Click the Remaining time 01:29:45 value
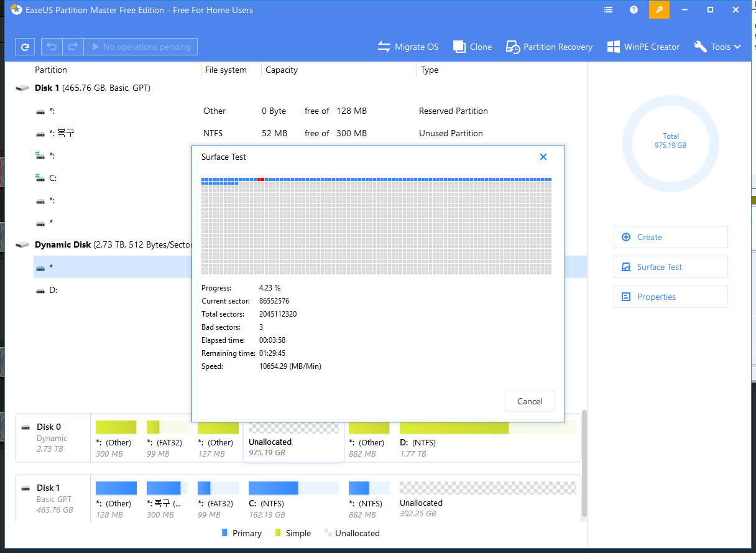The height and width of the screenshot is (553, 756). [274, 353]
